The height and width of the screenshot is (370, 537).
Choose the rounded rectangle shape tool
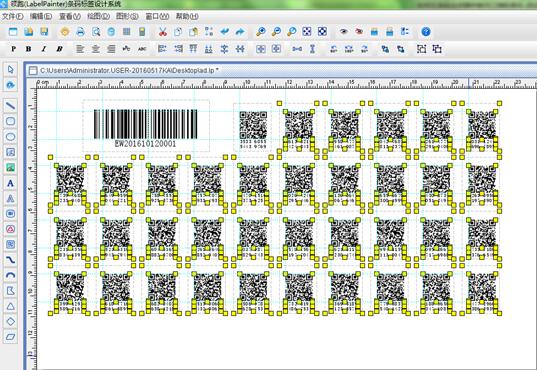point(11,121)
